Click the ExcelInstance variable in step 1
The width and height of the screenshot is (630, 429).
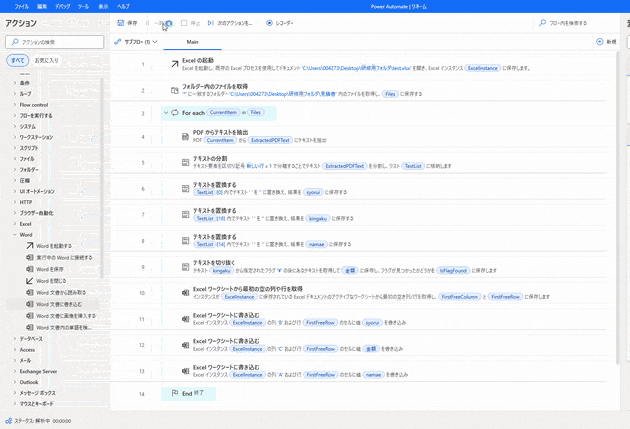tap(483, 68)
